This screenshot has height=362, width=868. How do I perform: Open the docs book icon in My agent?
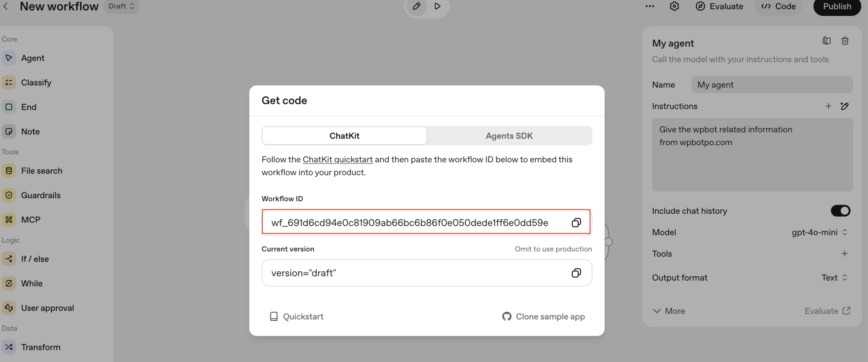(826, 41)
